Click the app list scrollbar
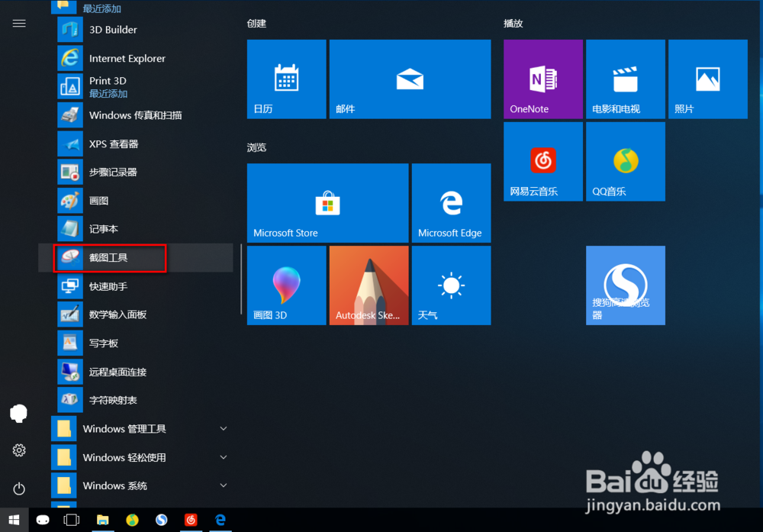763x532 pixels. click(x=241, y=279)
